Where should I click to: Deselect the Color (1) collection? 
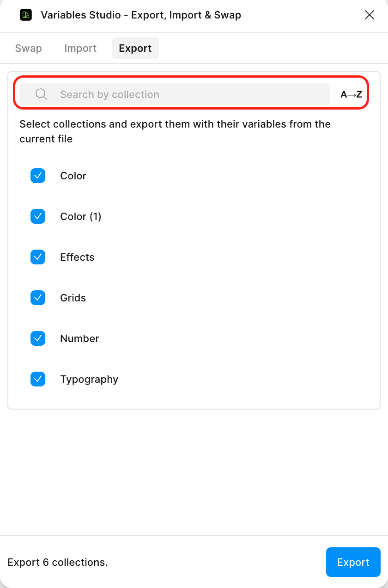(x=38, y=216)
